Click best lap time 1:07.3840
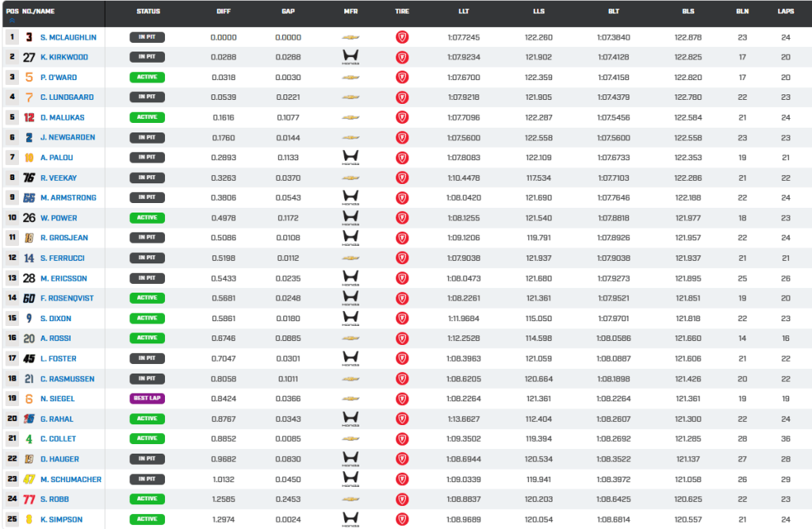The height and width of the screenshot is (529, 812). tap(614, 37)
